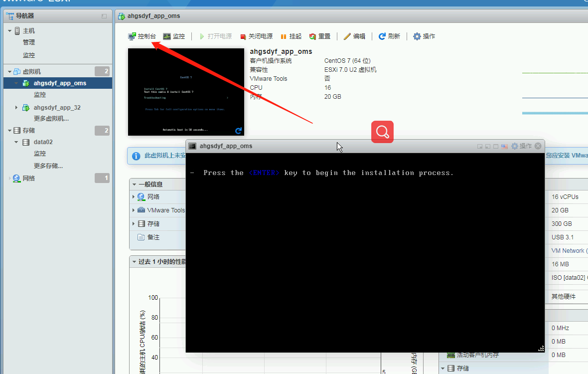Click the 备注 notes row
Viewport: 588px width, 374px height.
[x=157, y=237]
